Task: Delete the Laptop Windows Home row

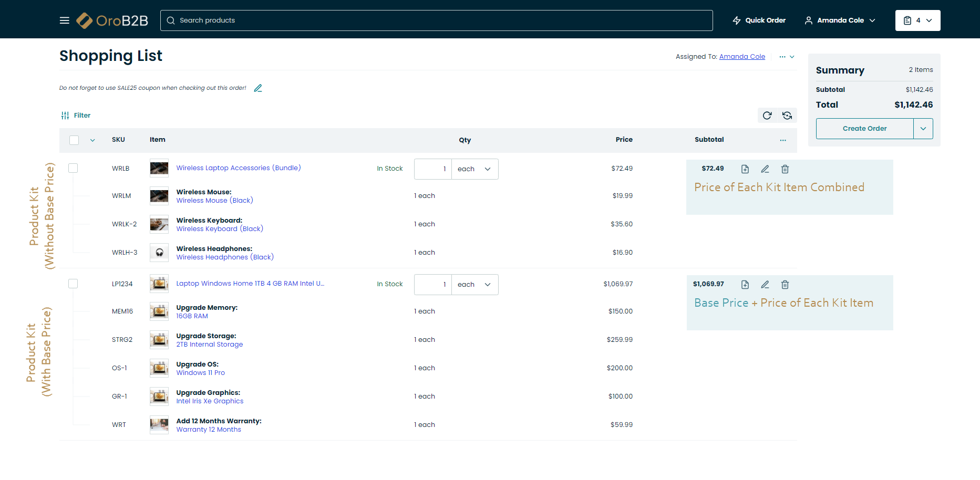Action: pyautogui.click(x=785, y=285)
